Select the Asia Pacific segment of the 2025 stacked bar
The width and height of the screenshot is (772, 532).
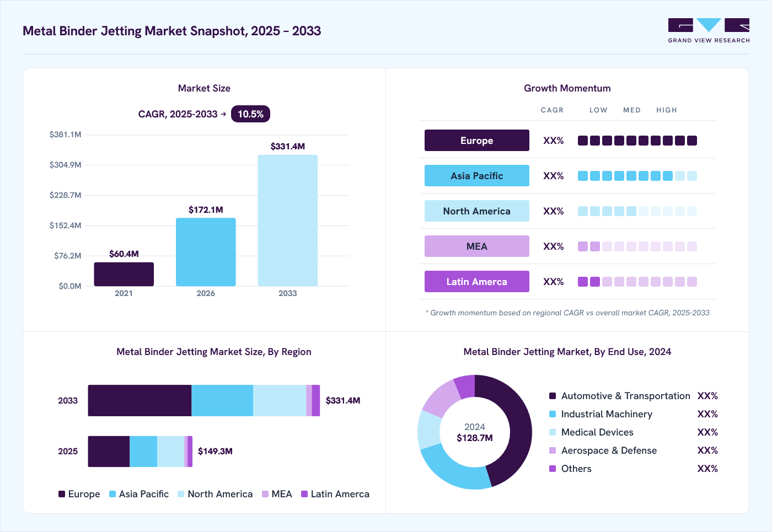tap(143, 452)
